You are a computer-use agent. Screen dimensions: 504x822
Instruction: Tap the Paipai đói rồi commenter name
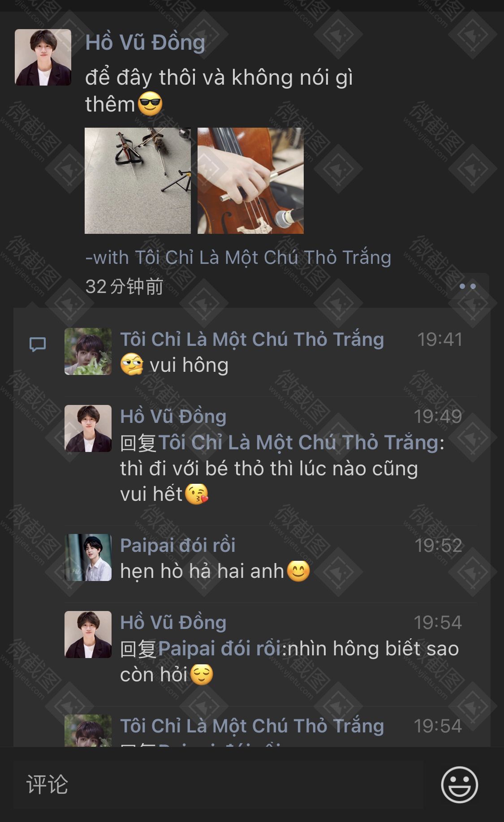[x=178, y=545]
